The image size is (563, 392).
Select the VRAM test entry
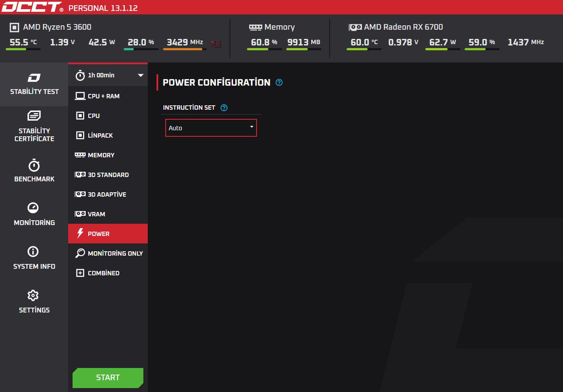pos(108,214)
